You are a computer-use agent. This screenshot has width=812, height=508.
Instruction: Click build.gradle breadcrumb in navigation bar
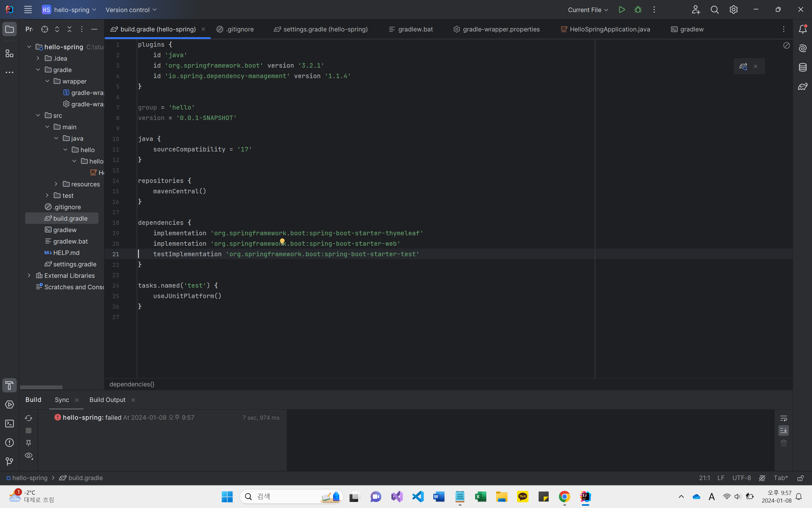[x=81, y=478]
